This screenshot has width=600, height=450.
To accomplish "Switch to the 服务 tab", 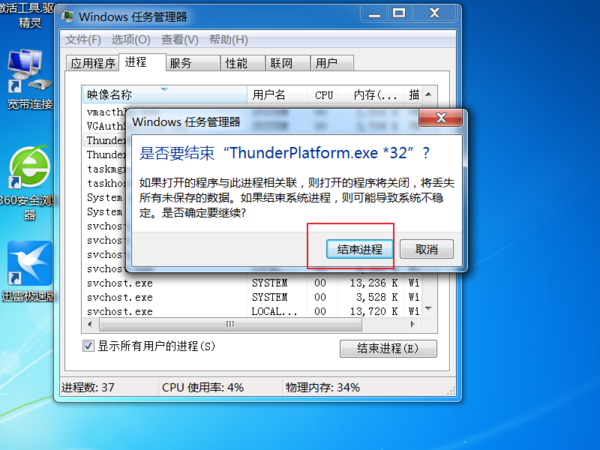I will [x=193, y=63].
